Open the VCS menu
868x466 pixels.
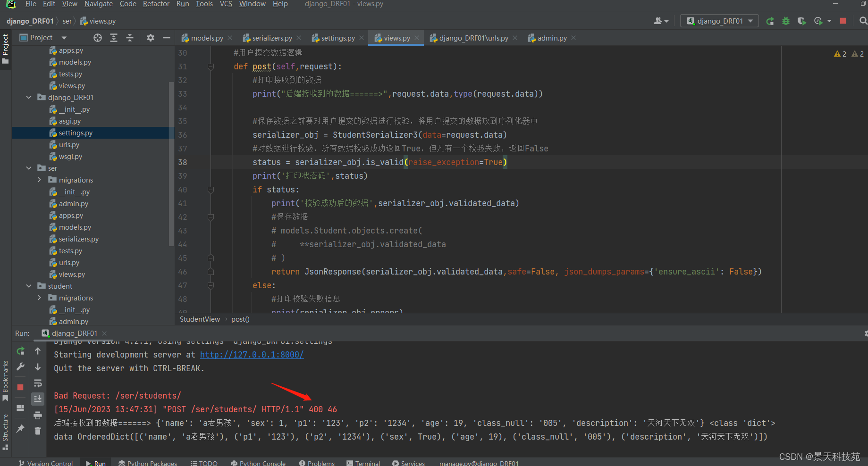[226, 4]
